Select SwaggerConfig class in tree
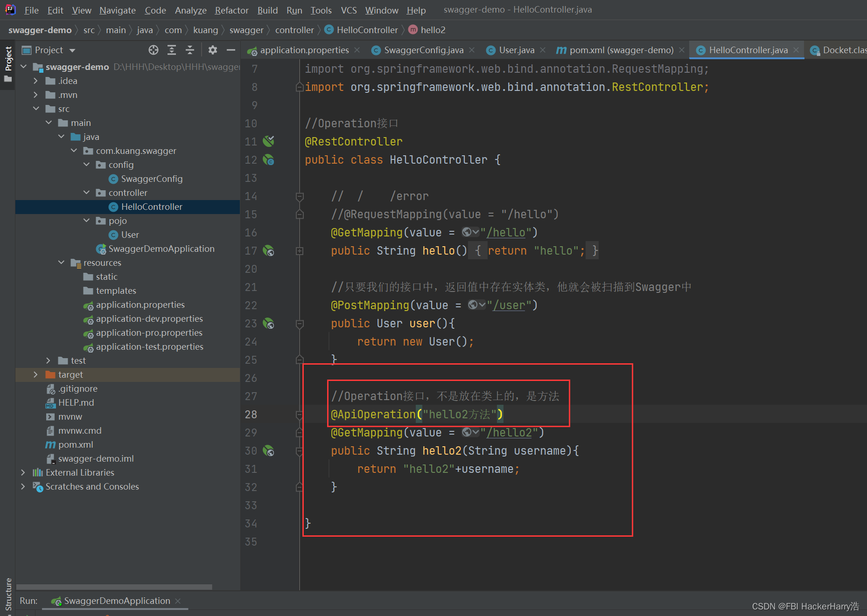Image resolution: width=867 pixels, height=616 pixels. (x=152, y=179)
